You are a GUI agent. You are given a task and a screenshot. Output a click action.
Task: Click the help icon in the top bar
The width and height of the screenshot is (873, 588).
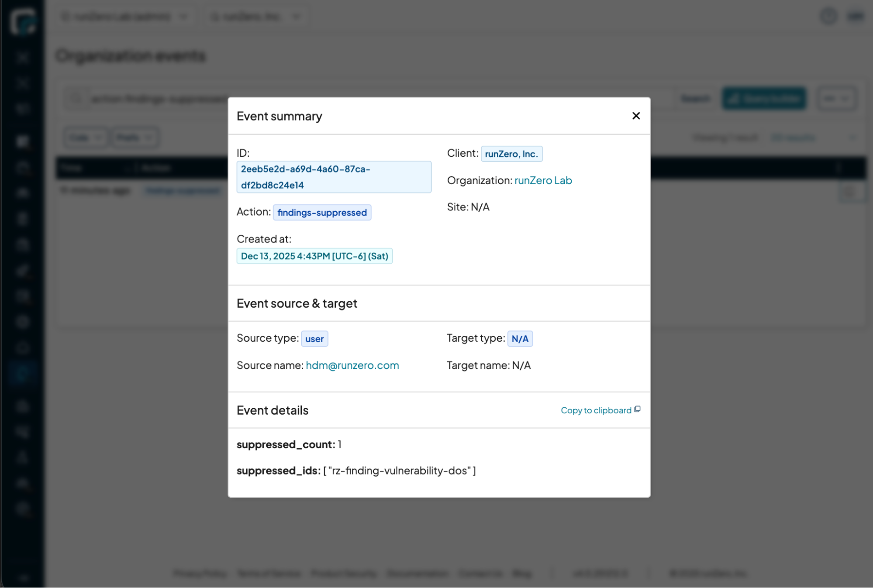(x=828, y=17)
